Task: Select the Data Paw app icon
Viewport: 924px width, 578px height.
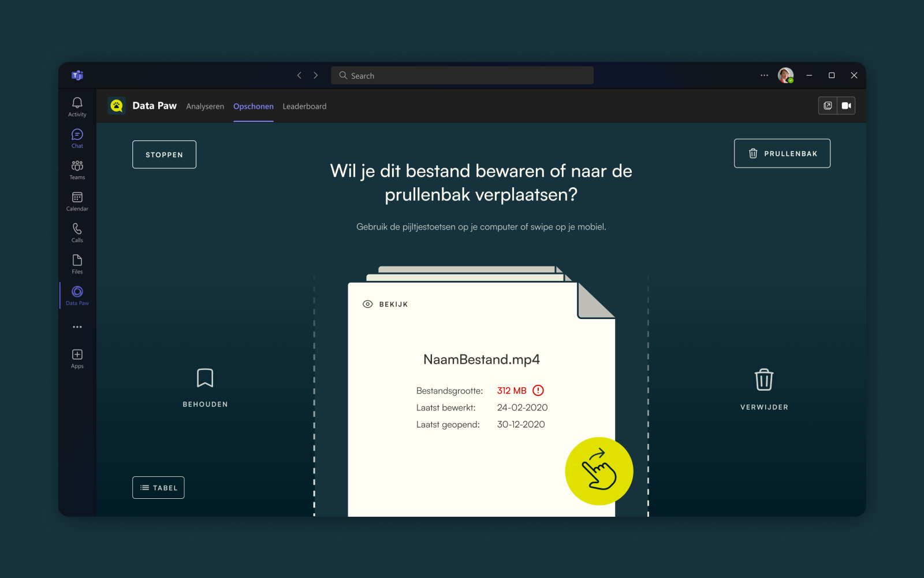Action: pos(77,295)
